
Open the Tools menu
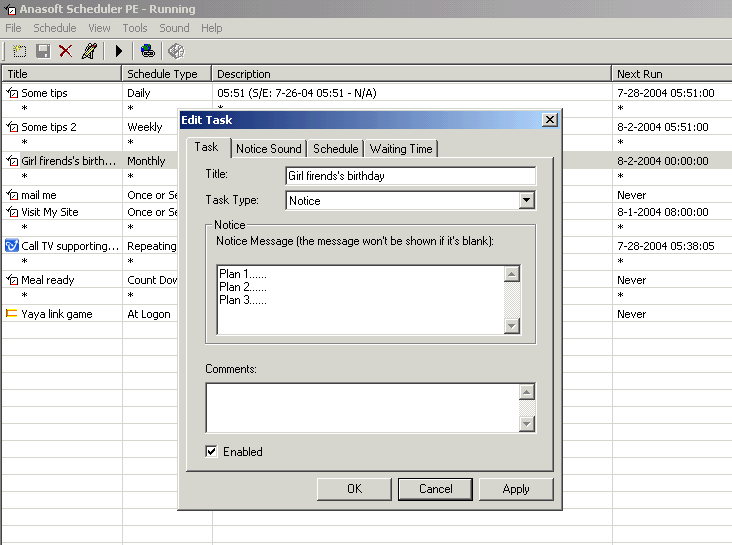point(135,28)
